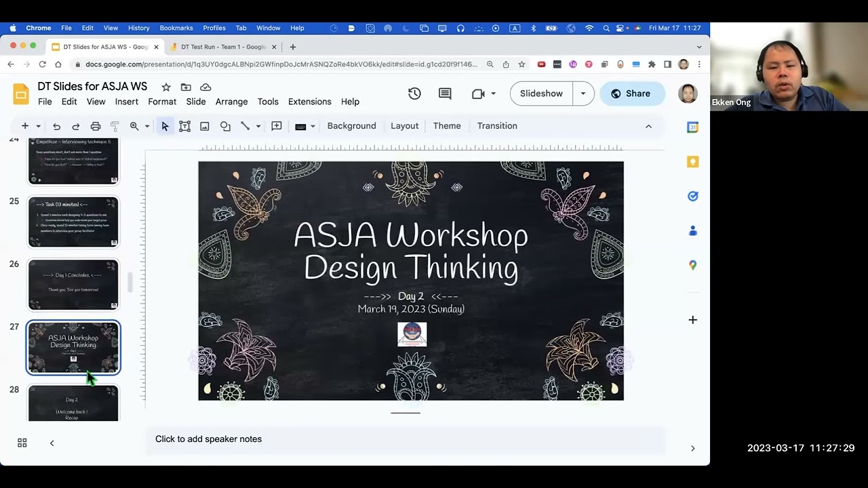Add a new slide with plus icon
Viewport: 868px width, 488px height.
(25, 126)
